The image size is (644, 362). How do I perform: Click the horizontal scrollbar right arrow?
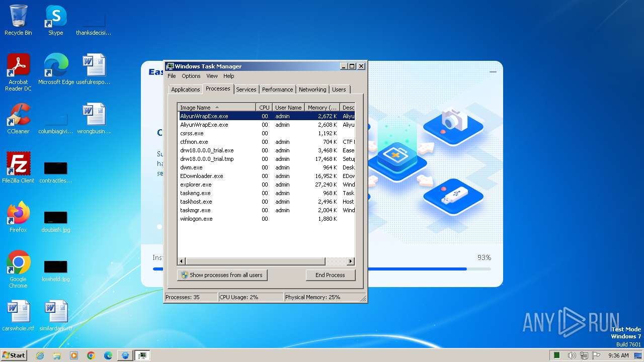(x=351, y=261)
